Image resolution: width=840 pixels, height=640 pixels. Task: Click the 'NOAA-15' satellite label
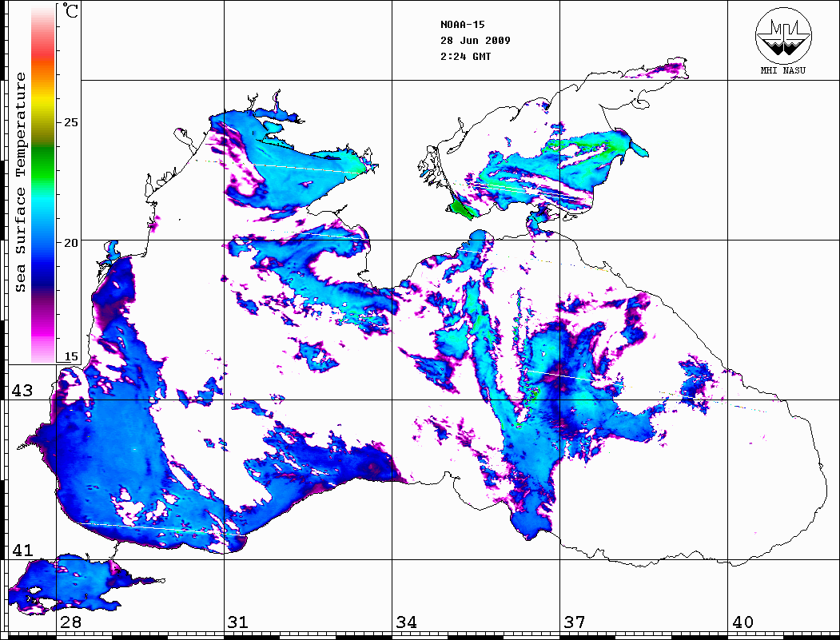[463, 25]
